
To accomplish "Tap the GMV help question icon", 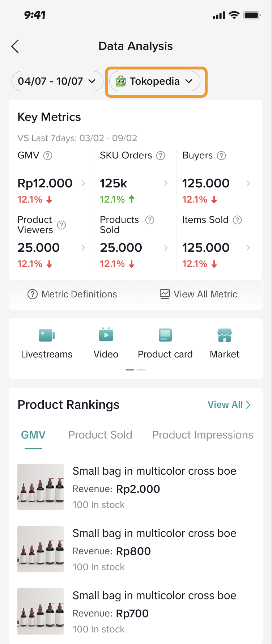I will click(48, 156).
